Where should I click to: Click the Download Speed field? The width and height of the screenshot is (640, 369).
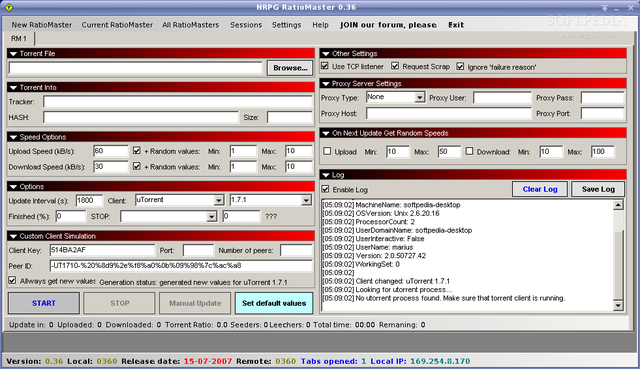(x=111, y=167)
